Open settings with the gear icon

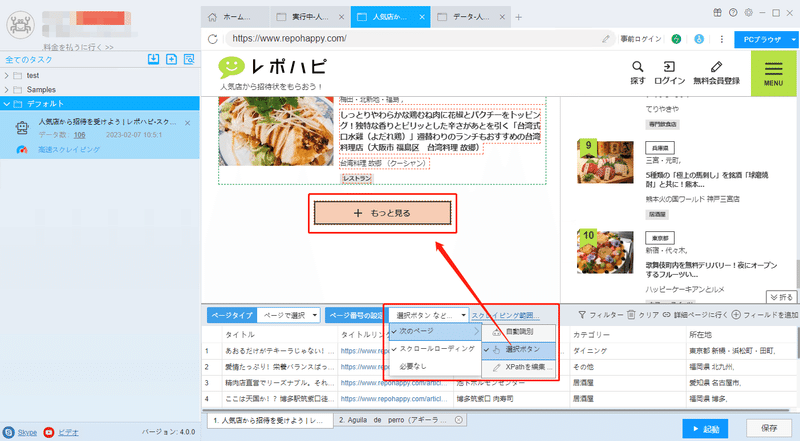point(748,13)
